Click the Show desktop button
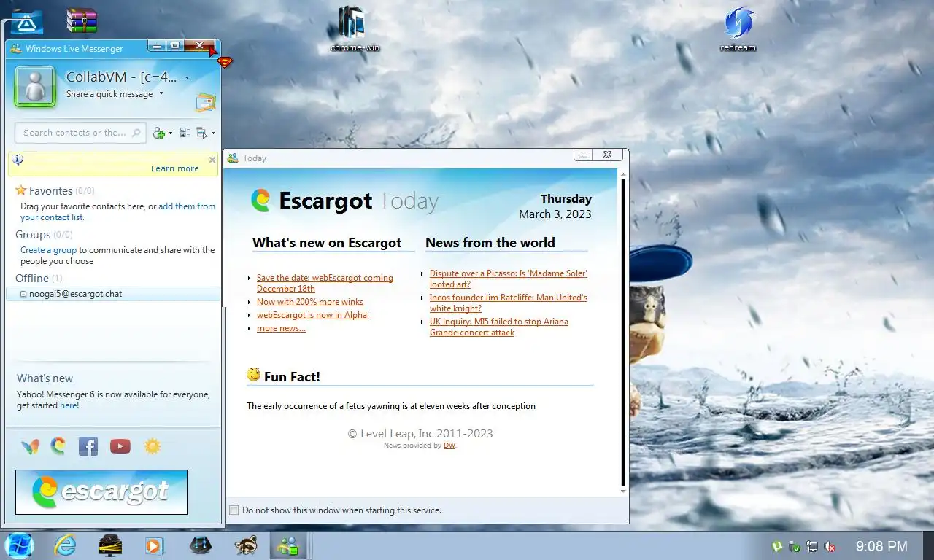934x560 pixels. pos(928,545)
